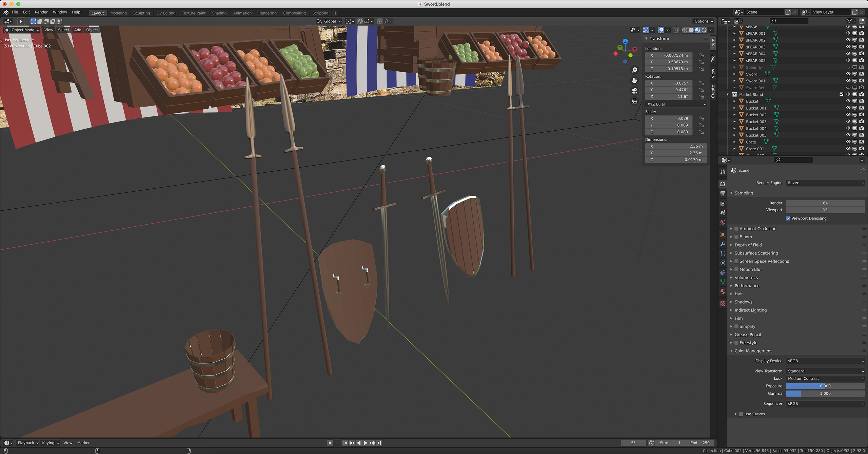Open the View Layer properties tab icon

click(x=723, y=203)
